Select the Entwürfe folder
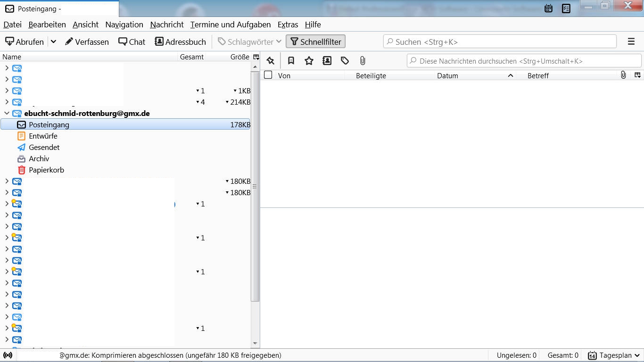The image size is (644, 362). [x=43, y=136]
